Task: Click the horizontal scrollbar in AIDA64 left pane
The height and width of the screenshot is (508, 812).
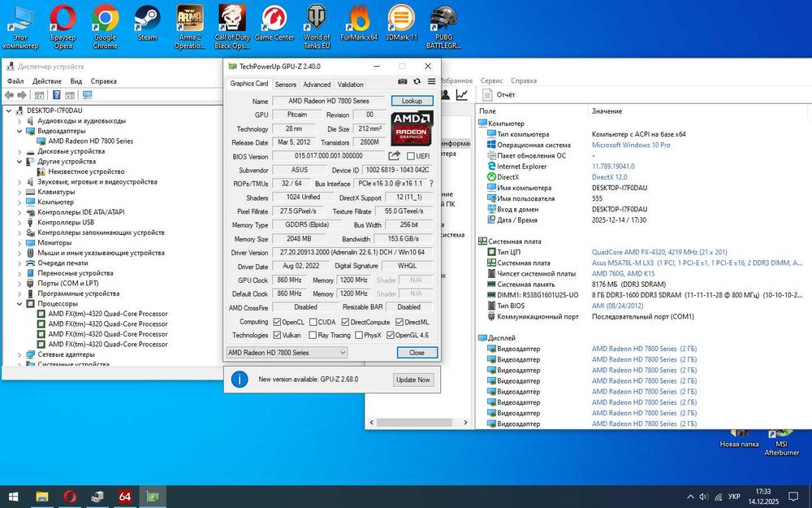Action: click(x=414, y=423)
